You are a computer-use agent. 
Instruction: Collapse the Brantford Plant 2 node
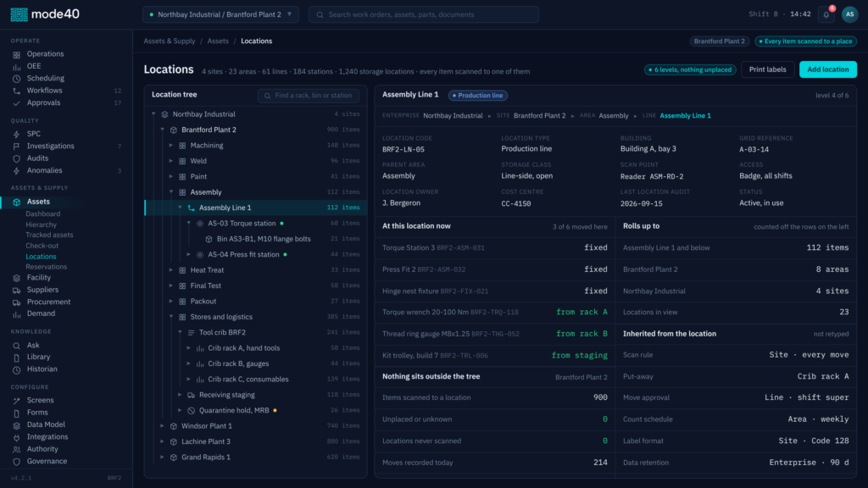point(162,130)
